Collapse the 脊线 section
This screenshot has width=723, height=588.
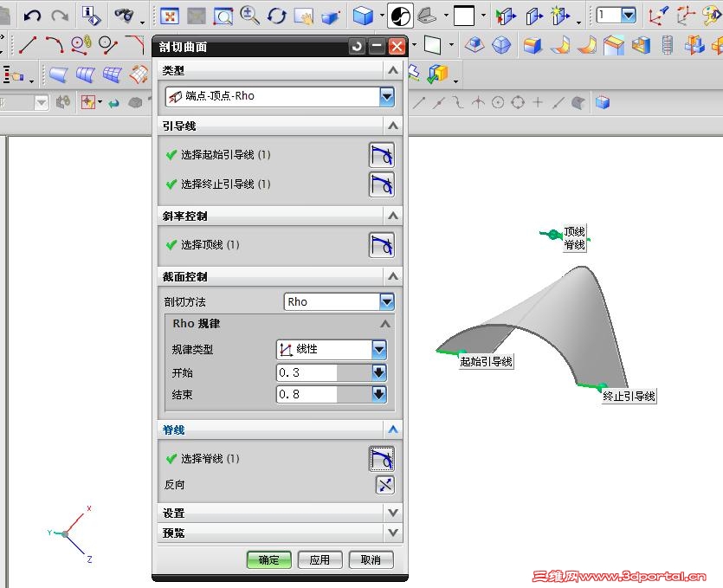[x=393, y=430]
